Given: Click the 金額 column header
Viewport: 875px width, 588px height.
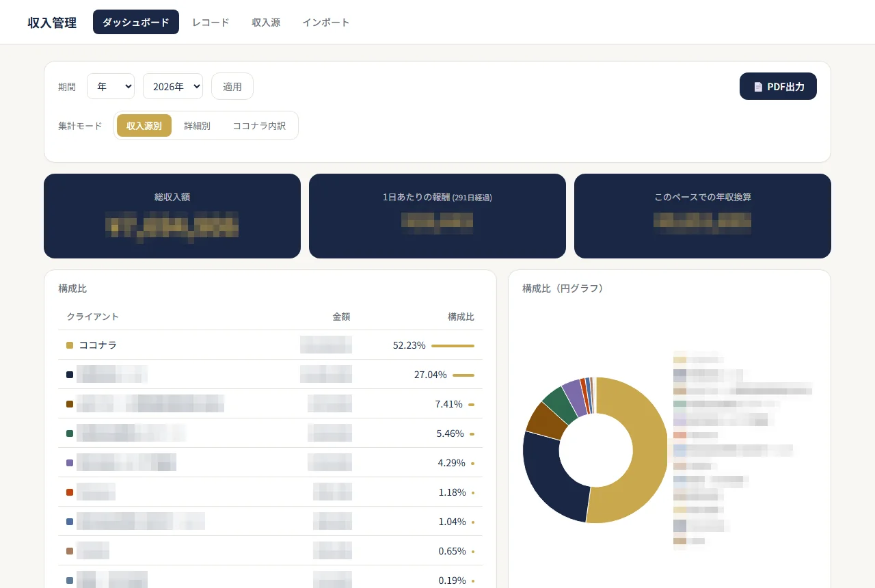Looking at the screenshot, I should click(x=342, y=317).
